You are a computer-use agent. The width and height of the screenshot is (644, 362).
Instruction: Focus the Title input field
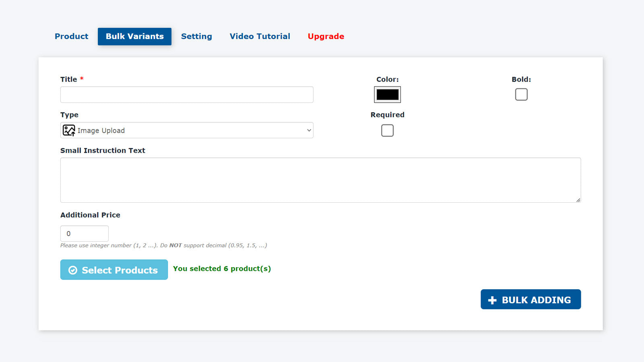coord(187,95)
